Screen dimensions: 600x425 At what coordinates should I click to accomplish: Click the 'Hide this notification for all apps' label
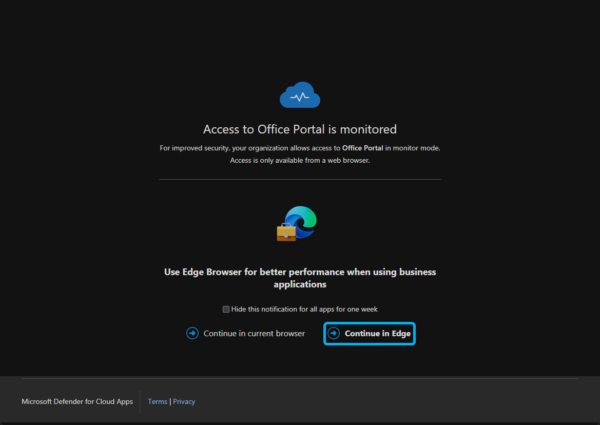coord(304,309)
